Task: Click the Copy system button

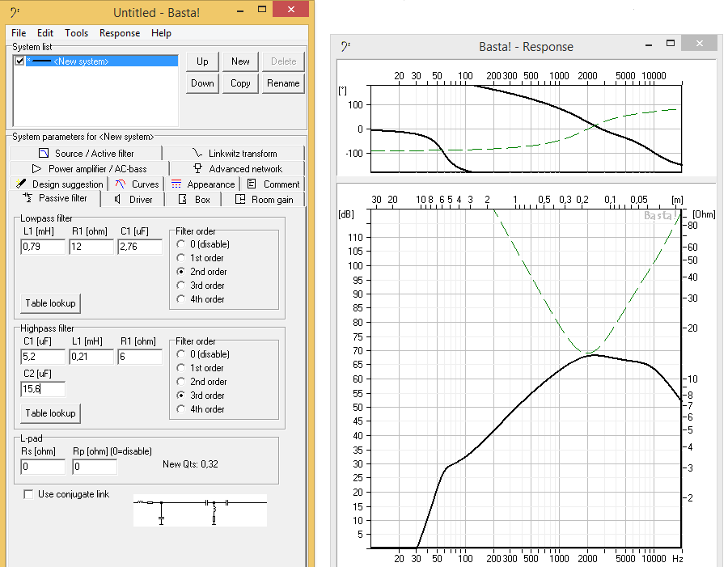Action: coord(240,83)
